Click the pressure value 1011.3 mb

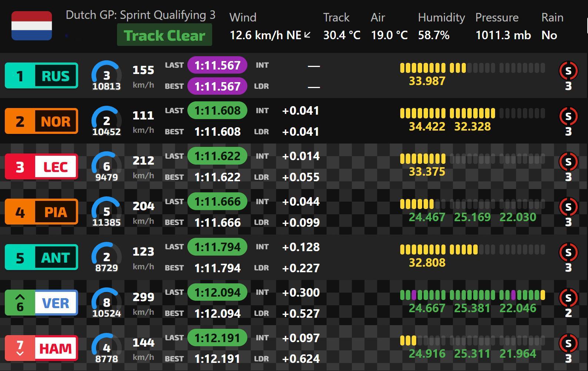click(503, 35)
